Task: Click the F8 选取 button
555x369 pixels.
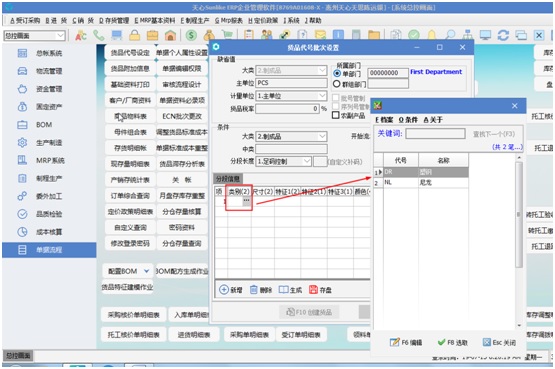Action: click(x=452, y=342)
